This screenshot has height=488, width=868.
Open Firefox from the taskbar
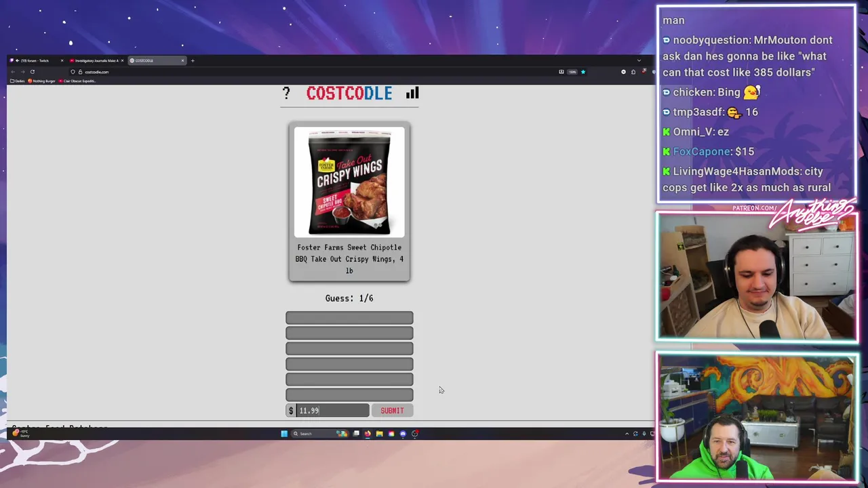368,434
